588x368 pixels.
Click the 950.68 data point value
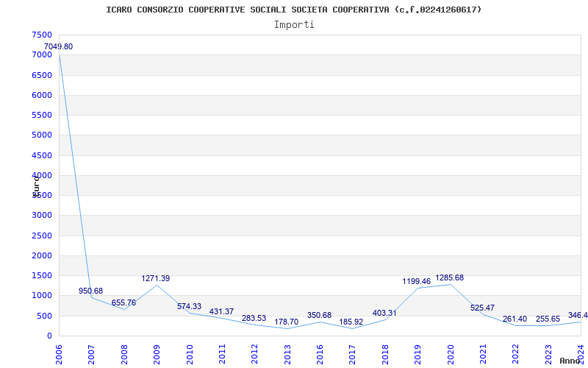coord(91,291)
